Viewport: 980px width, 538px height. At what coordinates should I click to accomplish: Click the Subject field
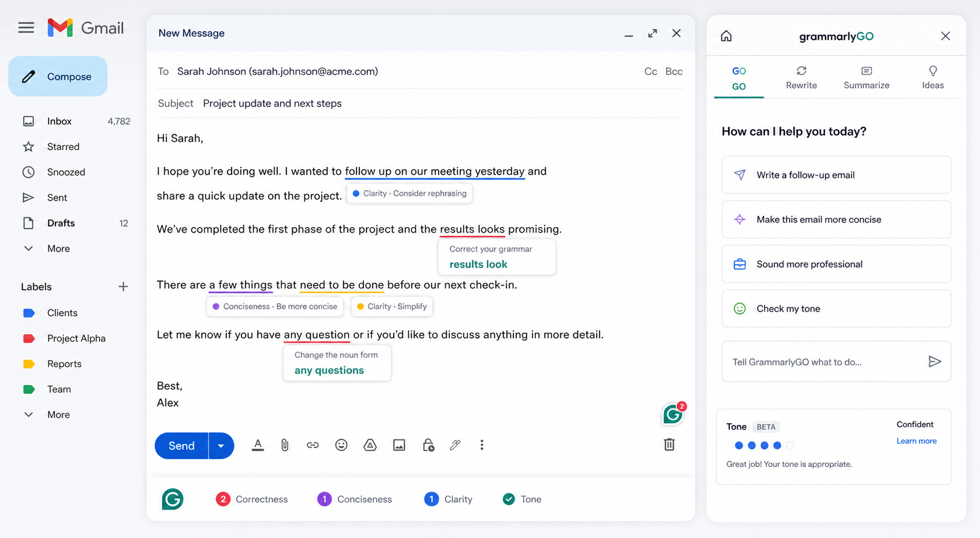420,103
